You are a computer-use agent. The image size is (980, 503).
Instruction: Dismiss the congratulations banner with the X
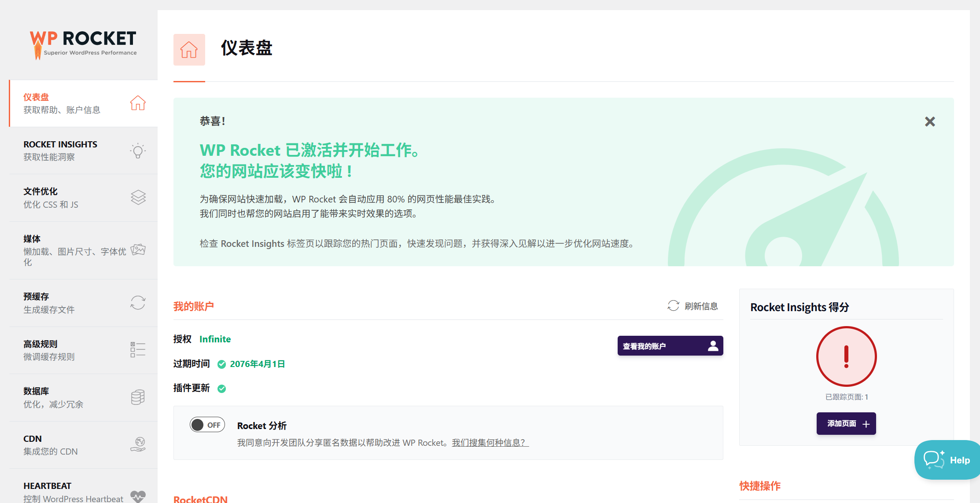[x=929, y=121]
